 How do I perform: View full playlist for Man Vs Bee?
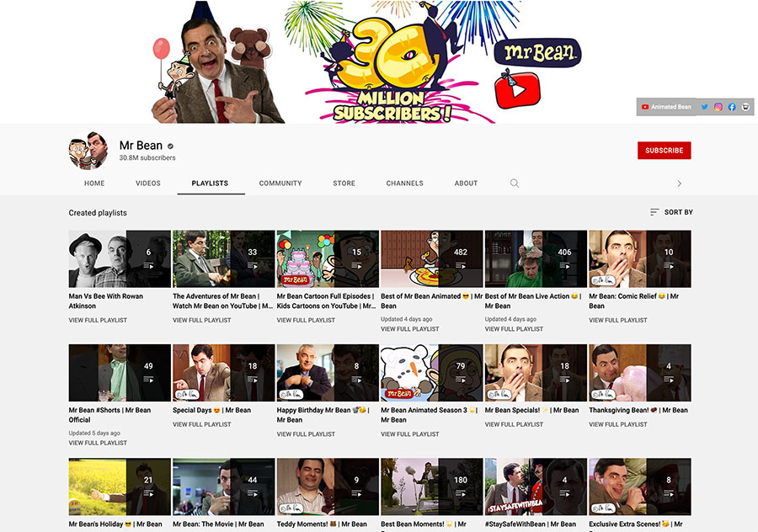pos(98,320)
